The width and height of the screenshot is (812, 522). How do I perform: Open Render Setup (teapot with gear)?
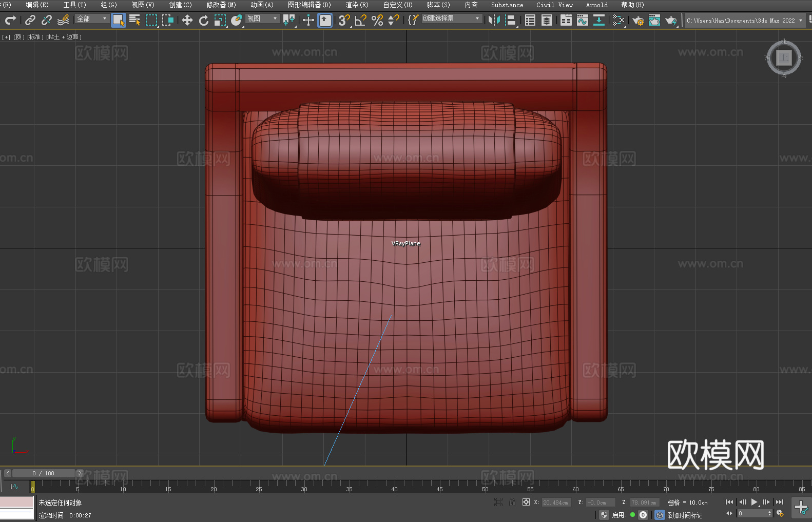[638, 20]
